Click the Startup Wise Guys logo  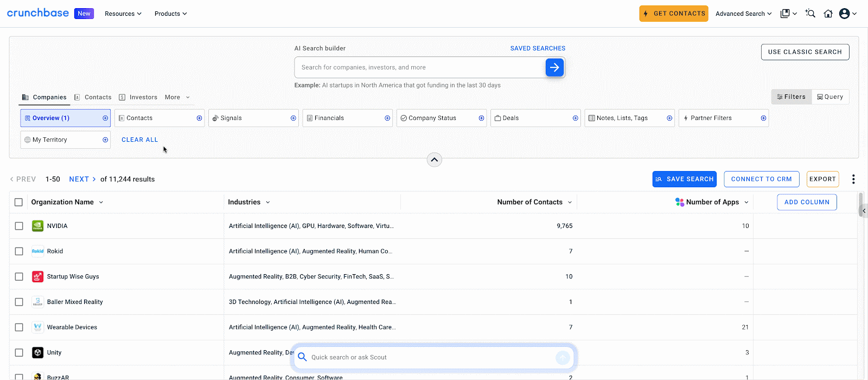(37, 276)
